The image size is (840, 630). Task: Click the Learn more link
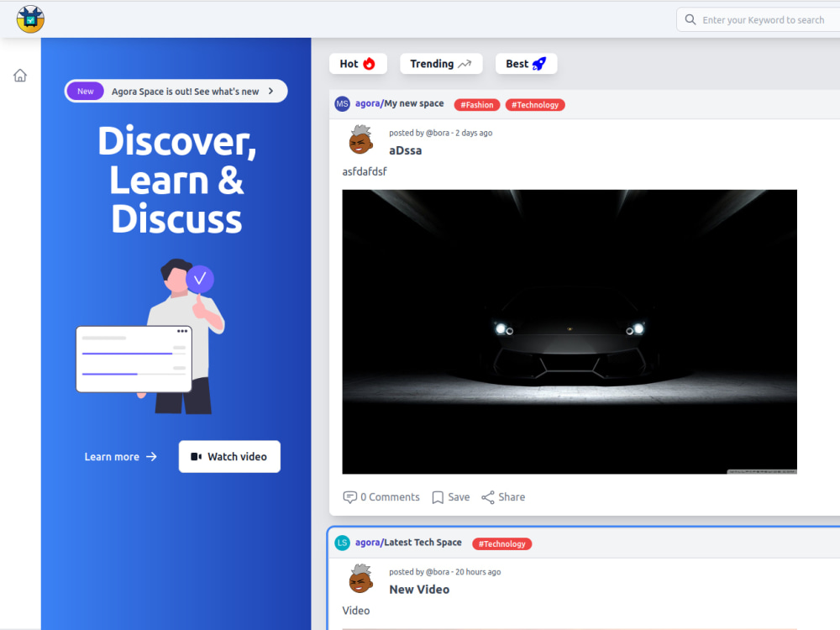[120, 456]
